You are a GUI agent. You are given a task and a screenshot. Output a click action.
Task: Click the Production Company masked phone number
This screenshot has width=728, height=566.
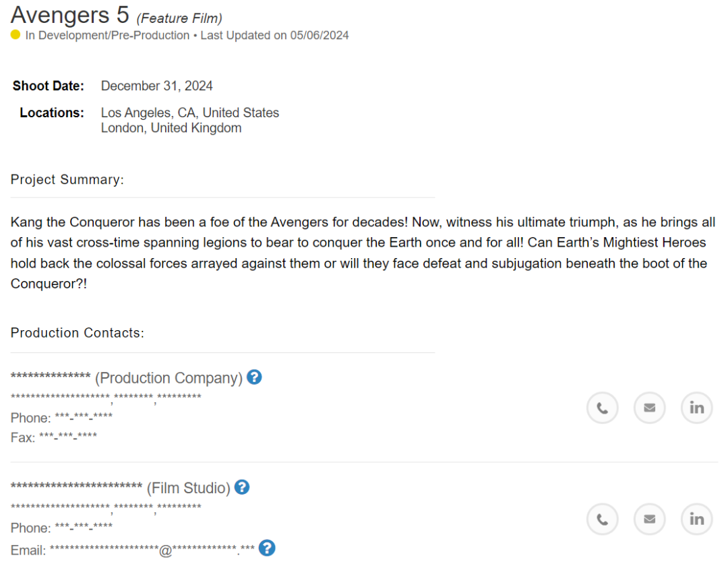point(84,416)
